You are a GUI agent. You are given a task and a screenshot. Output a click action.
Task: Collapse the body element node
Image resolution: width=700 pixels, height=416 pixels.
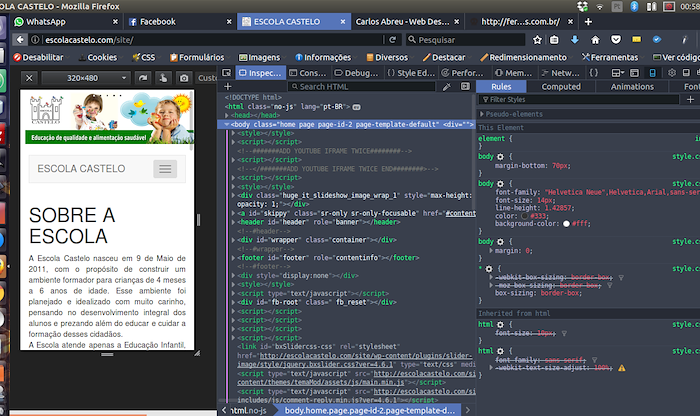coord(227,125)
